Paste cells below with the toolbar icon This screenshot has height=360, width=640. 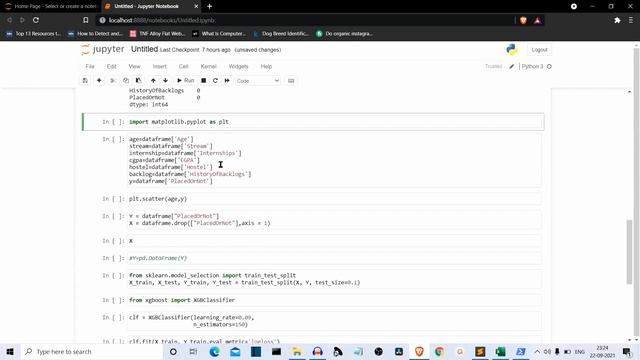click(138, 81)
